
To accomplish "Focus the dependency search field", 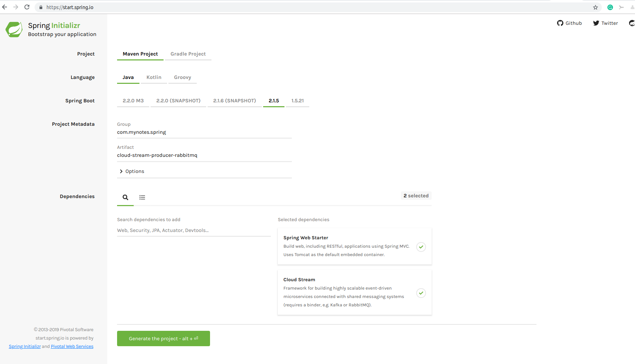I will click(194, 231).
